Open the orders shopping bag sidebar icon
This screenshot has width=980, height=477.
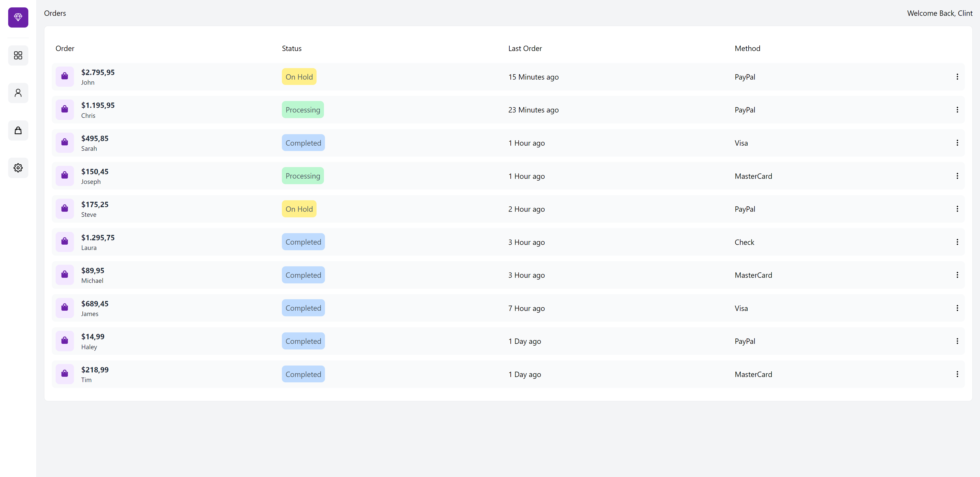[x=18, y=130]
